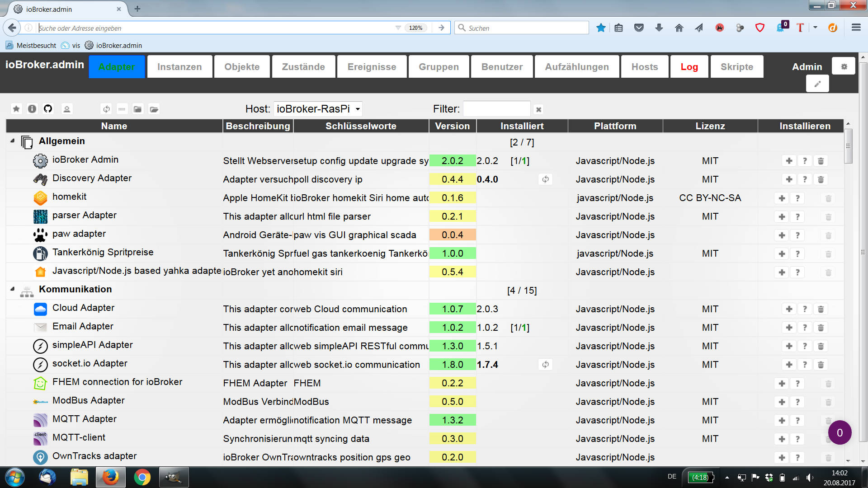This screenshot has width=868, height=488.
Task: Delete Cloud Adapter with trash icon
Action: coord(821,309)
